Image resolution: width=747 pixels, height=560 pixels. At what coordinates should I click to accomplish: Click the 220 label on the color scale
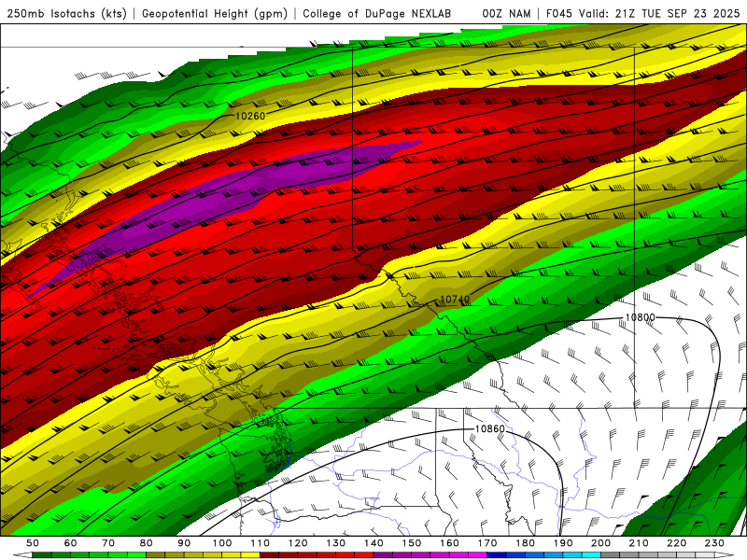pyautogui.click(x=676, y=543)
